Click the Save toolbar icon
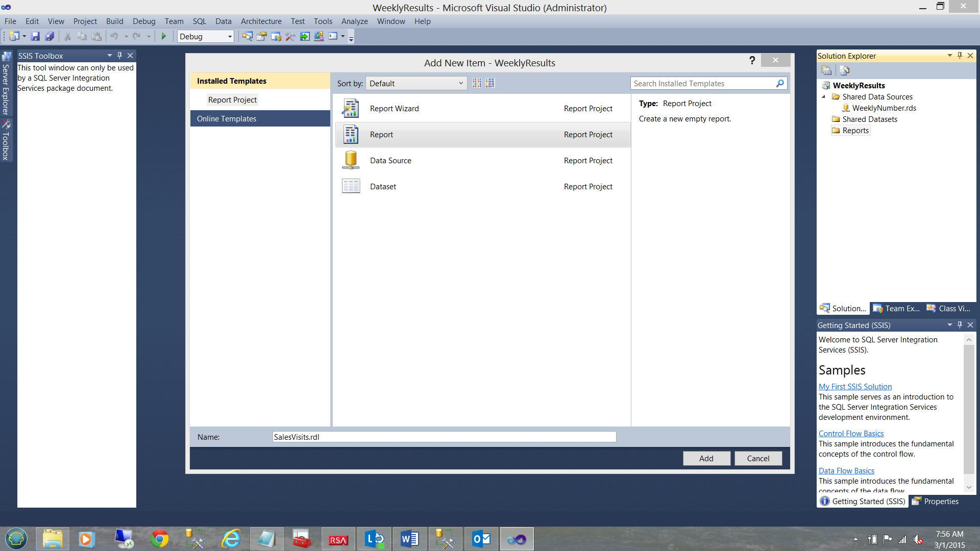Viewport: 980px width, 551px height. [x=35, y=36]
